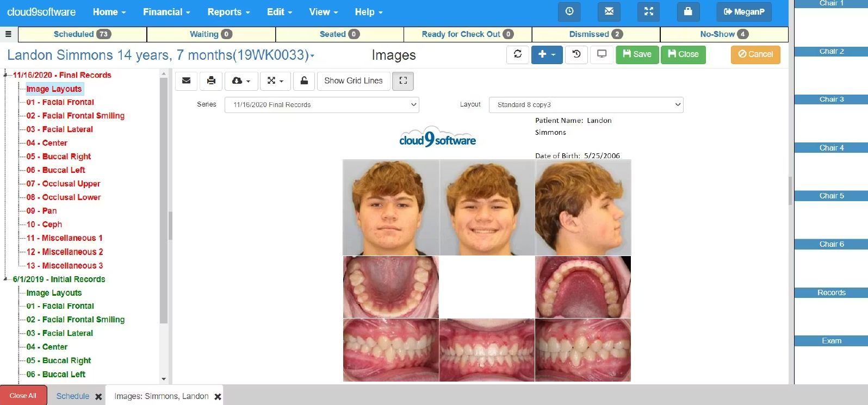This screenshot has height=405, width=868.
Task: Close the Schedule tab with its X
Action: coord(98,397)
